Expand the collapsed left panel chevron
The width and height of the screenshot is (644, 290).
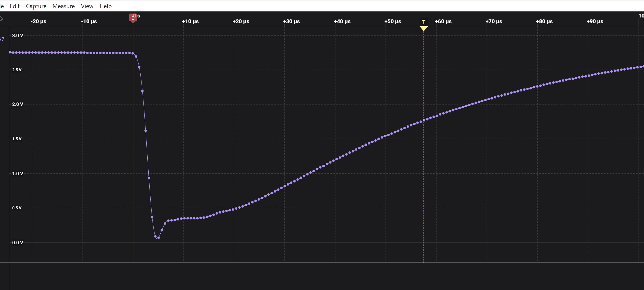pyautogui.click(x=2, y=18)
